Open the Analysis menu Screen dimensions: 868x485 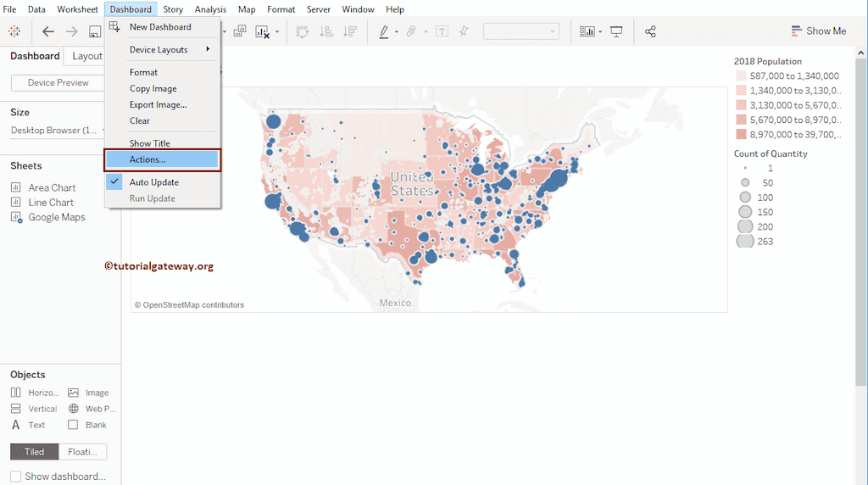pyautogui.click(x=210, y=9)
